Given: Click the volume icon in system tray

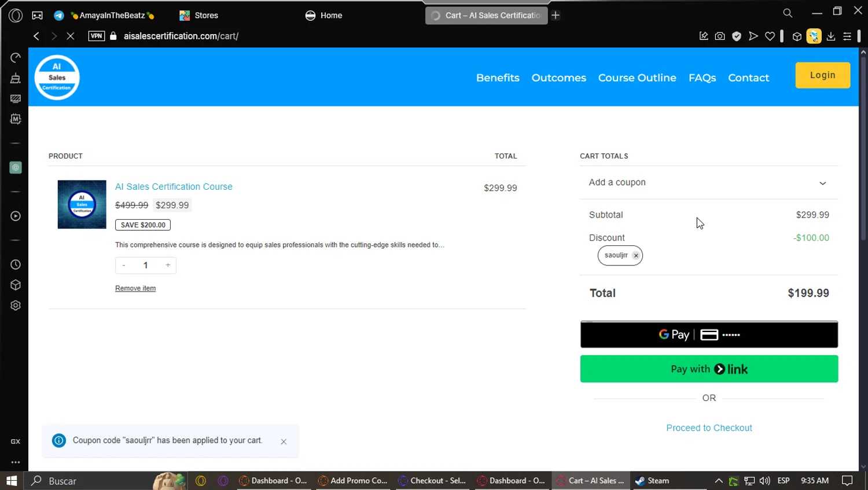Looking at the screenshot, I should [x=764, y=481].
